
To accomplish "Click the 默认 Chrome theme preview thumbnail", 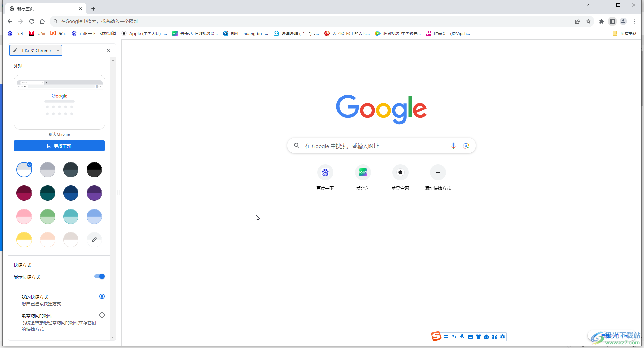I will pos(59,102).
